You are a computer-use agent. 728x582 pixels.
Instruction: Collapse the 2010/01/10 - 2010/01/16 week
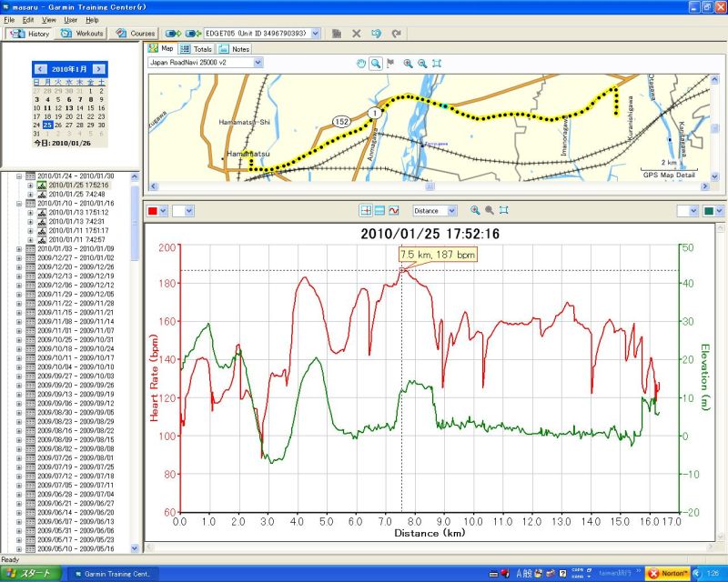coord(19,204)
